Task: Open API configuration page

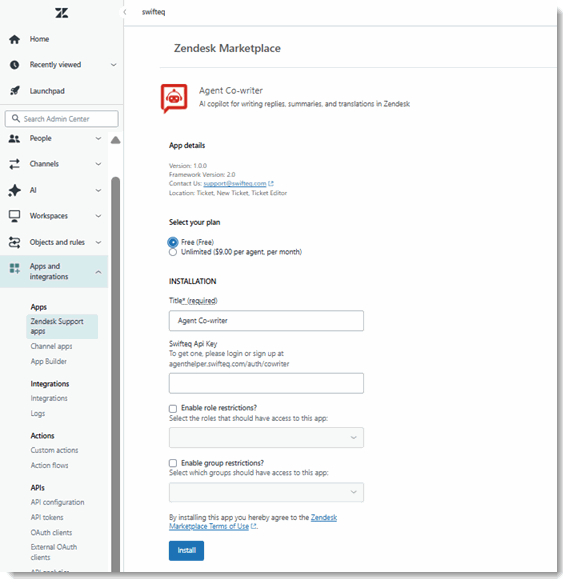Action: 58,503
